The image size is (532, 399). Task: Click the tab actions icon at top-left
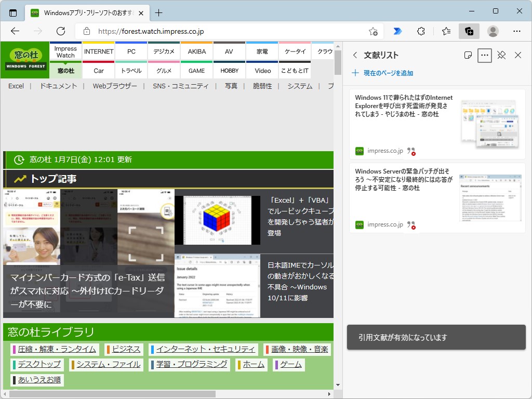point(12,12)
